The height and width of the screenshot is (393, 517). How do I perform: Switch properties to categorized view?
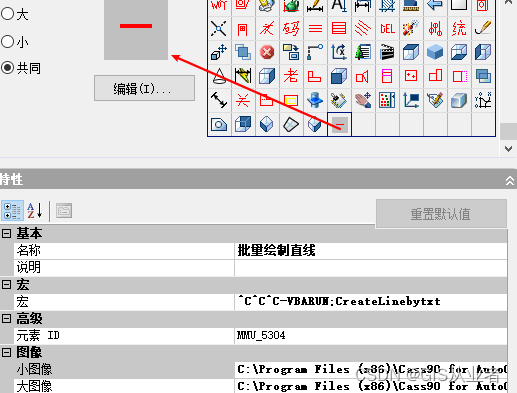(x=12, y=211)
